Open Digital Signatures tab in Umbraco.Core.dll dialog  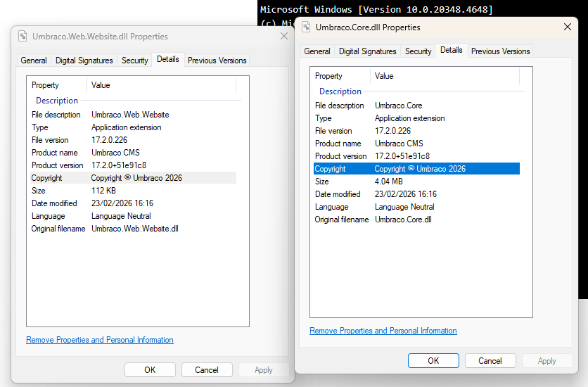point(367,51)
